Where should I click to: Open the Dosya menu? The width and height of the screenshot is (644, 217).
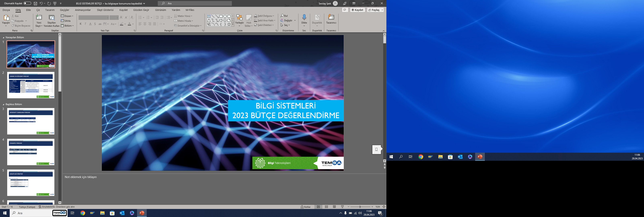[6, 10]
